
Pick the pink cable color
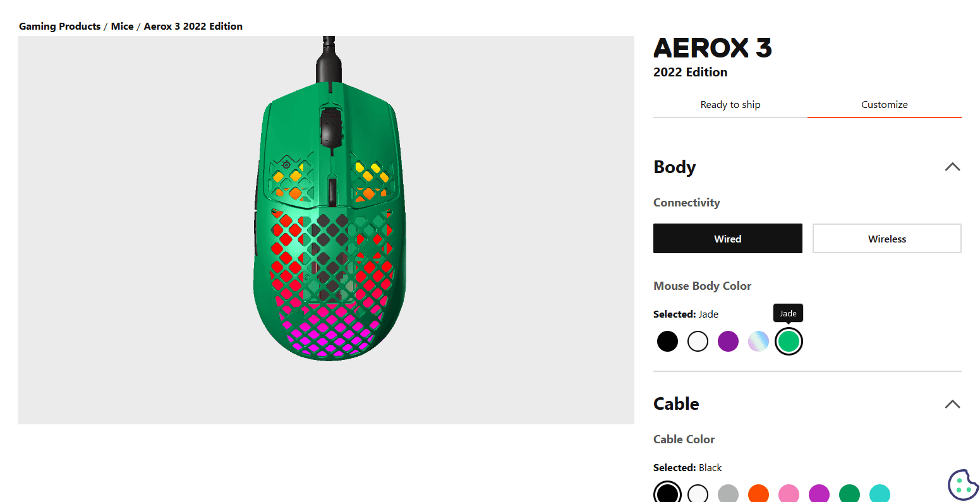coord(789,494)
